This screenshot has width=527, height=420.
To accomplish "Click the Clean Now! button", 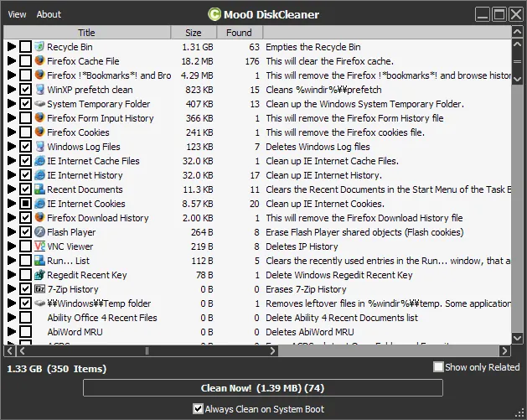I will (x=263, y=388).
